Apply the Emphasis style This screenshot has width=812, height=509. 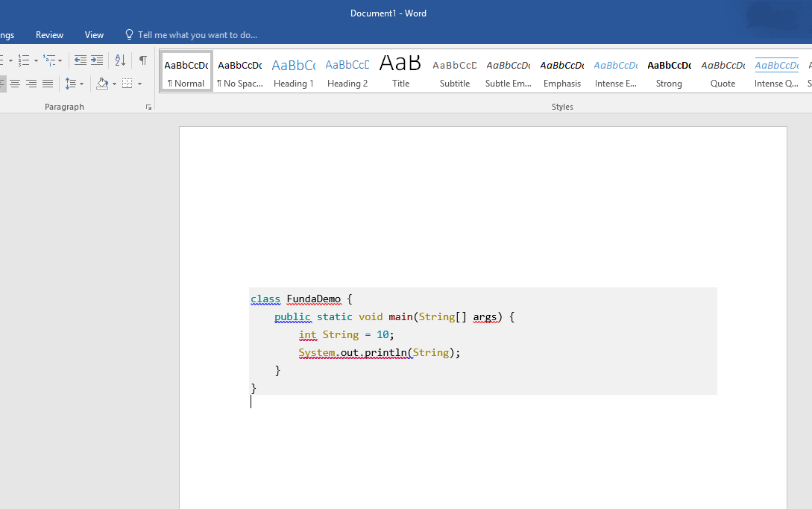click(x=562, y=72)
